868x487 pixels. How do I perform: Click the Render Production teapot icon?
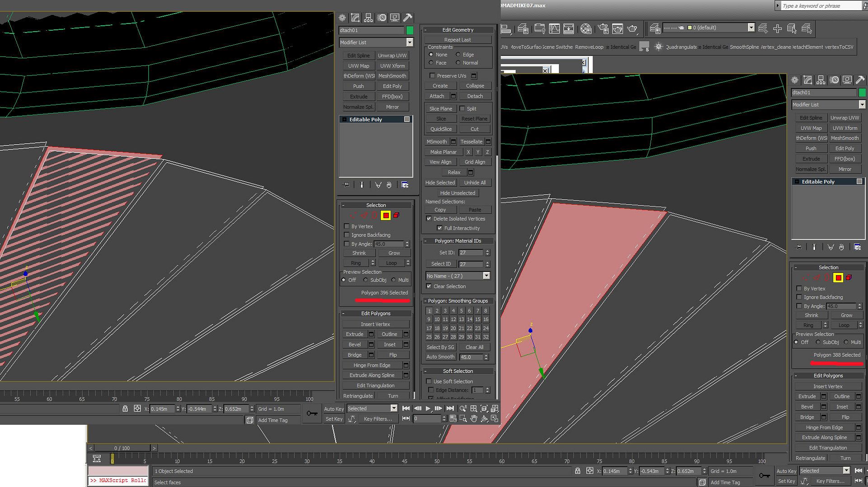coord(632,29)
